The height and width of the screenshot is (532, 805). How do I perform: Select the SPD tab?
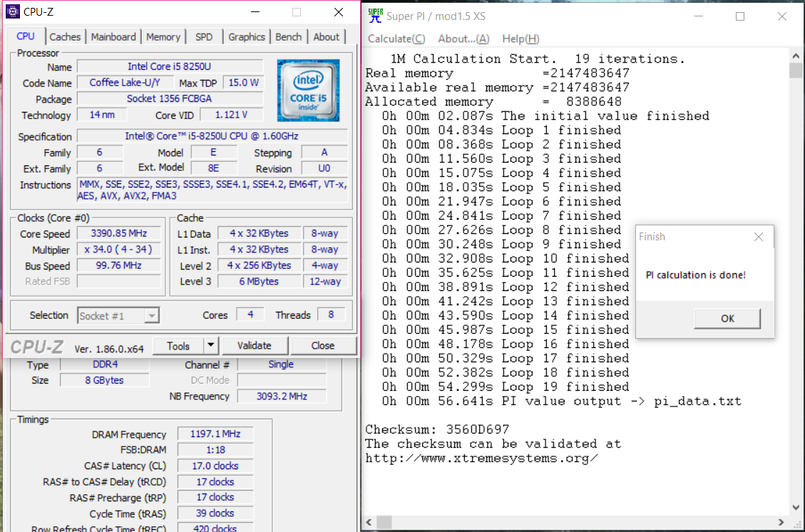204,37
